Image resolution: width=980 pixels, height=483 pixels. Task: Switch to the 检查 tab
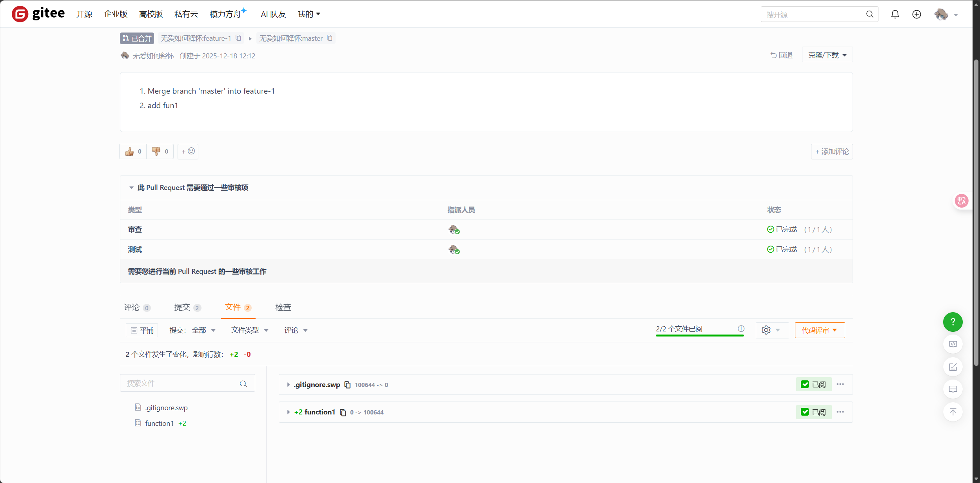(283, 308)
